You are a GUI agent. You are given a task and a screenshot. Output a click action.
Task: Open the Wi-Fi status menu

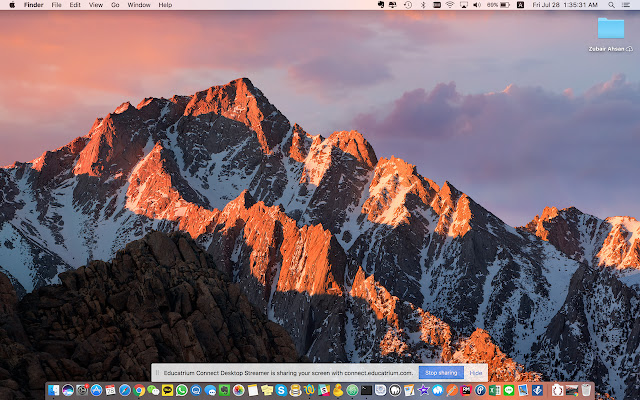pyautogui.click(x=450, y=5)
